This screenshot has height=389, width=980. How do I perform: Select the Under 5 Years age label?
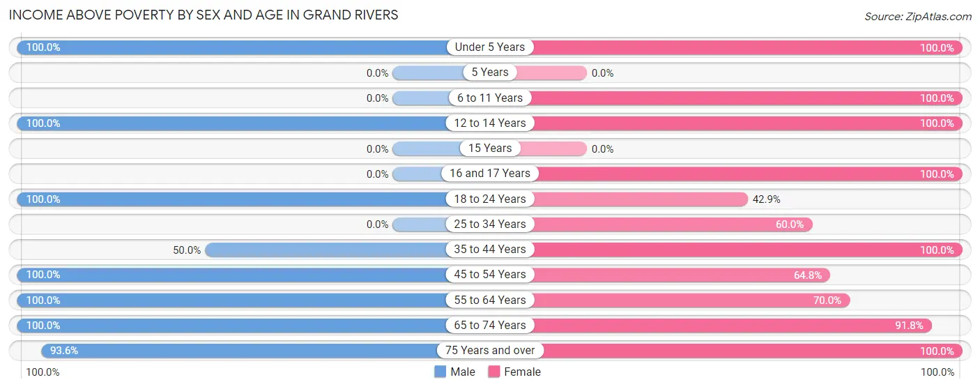coord(490,47)
